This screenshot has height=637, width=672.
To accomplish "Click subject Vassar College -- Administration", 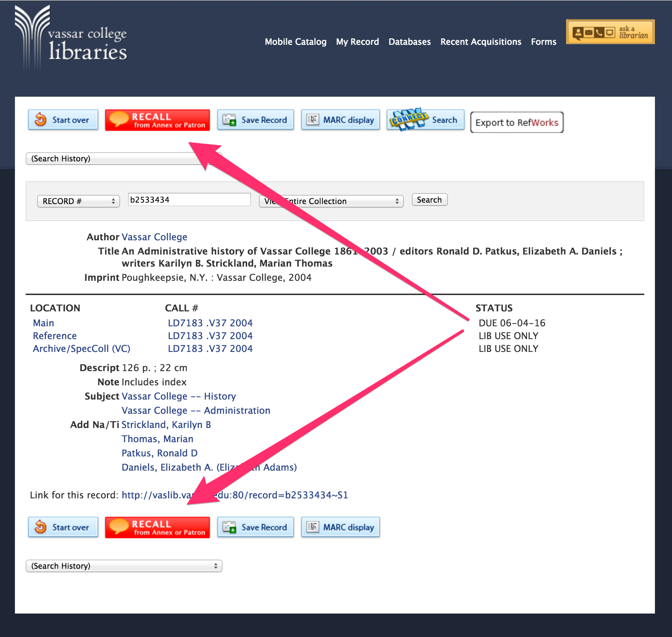I will 196,411.
